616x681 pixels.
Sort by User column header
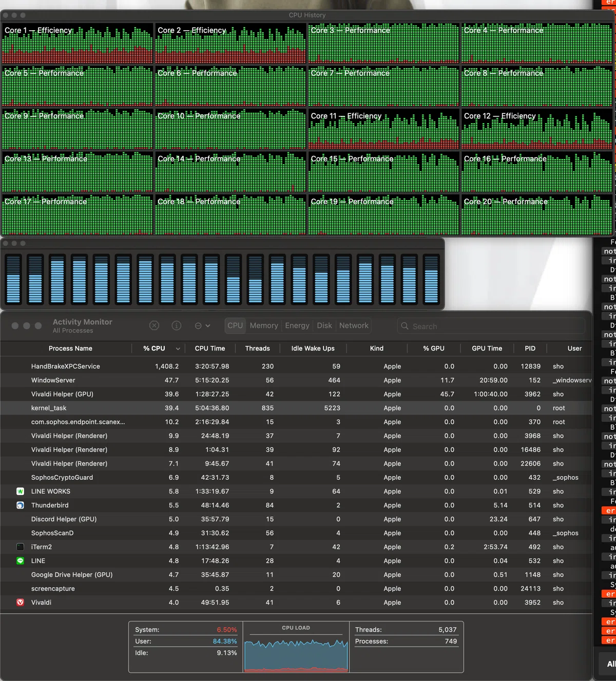[x=574, y=348]
